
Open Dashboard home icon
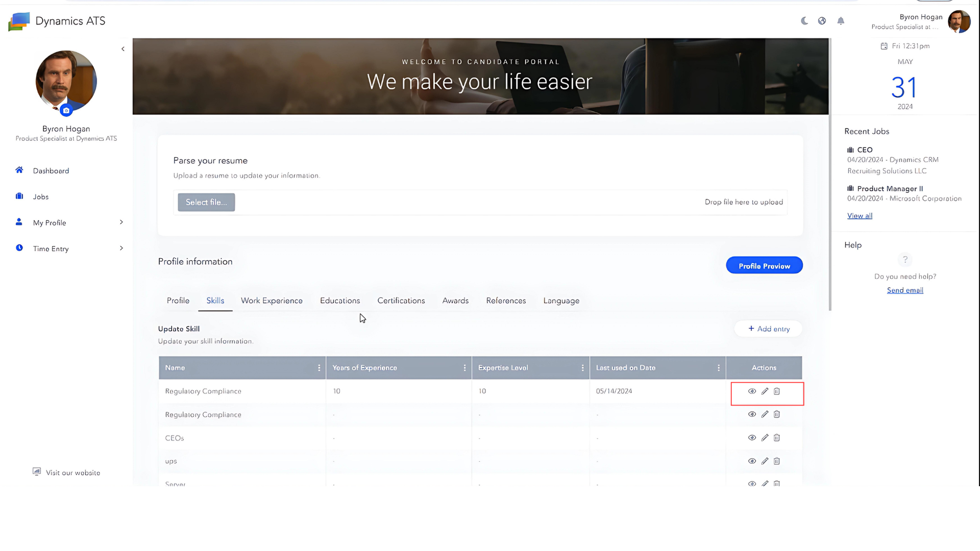19,170
